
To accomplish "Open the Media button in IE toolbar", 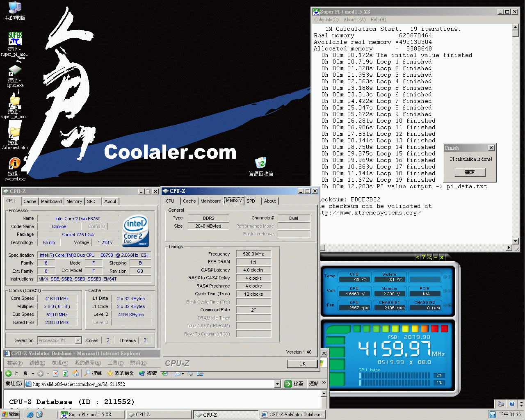I will tap(148, 373).
